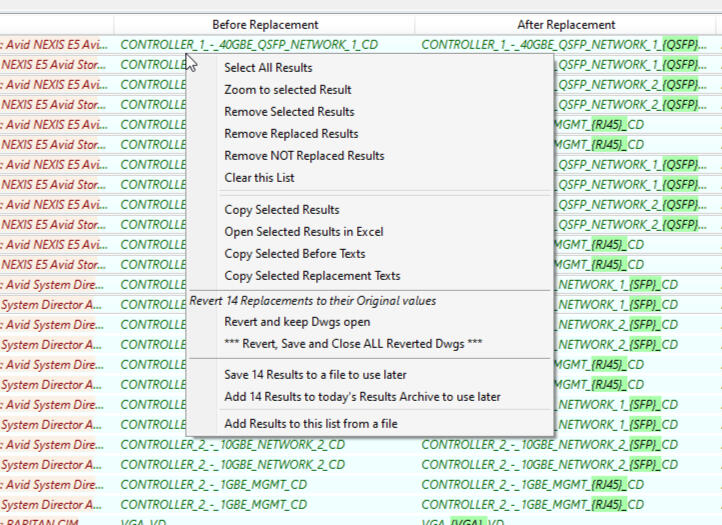Open Selected Results in Excel

[x=303, y=232]
